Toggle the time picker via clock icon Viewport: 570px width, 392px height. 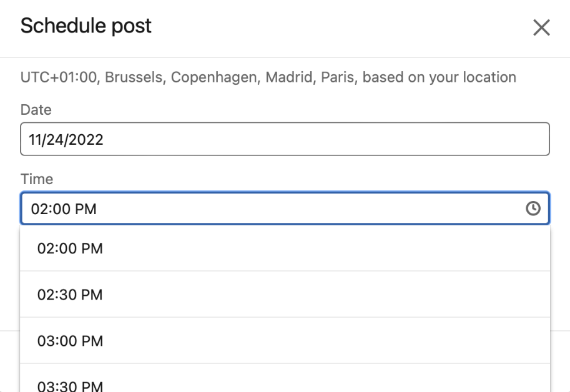pyautogui.click(x=533, y=208)
